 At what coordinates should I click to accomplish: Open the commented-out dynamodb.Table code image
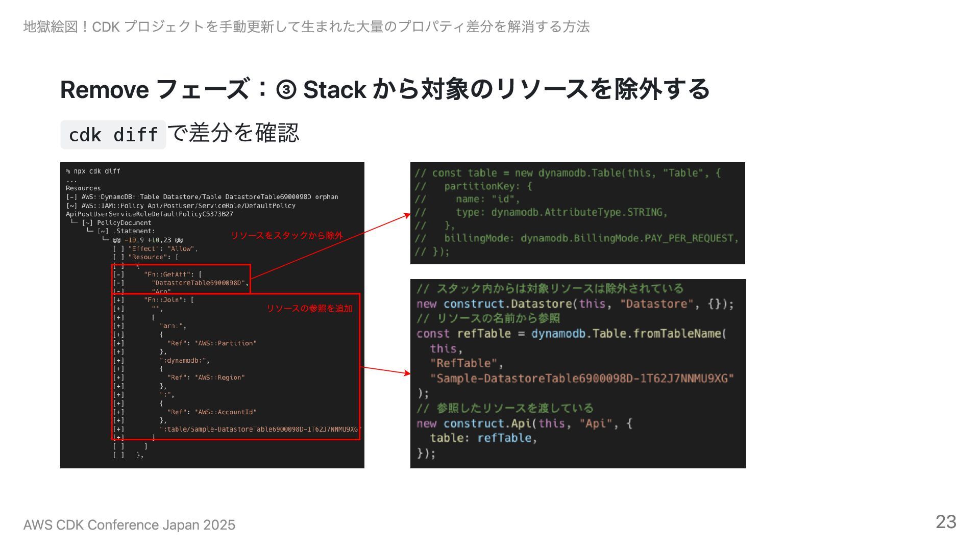pyautogui.click(x=578, y=213)
